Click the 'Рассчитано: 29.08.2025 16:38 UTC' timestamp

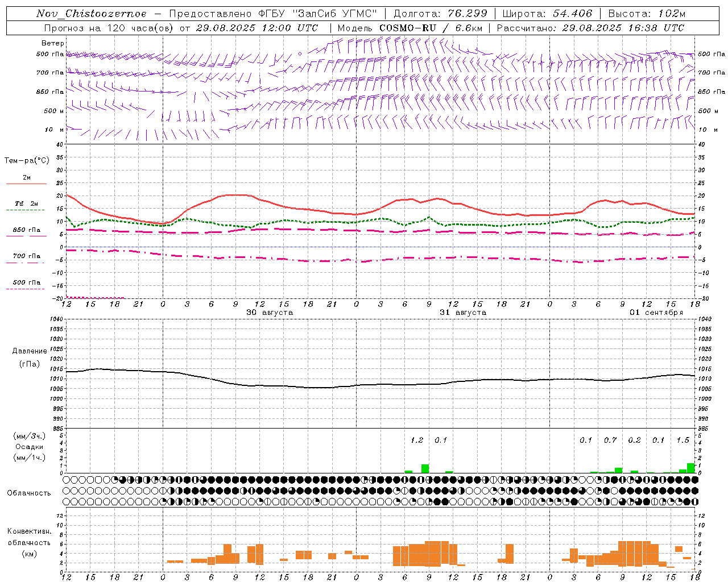(x=590, y=28)
